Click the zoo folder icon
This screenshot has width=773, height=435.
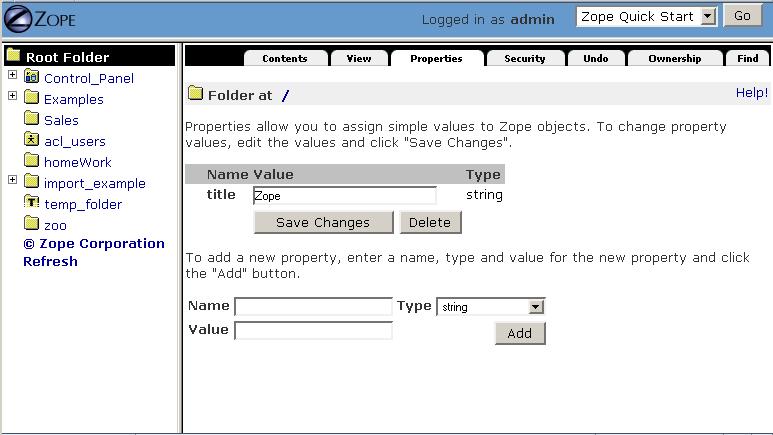coord(31,224)
